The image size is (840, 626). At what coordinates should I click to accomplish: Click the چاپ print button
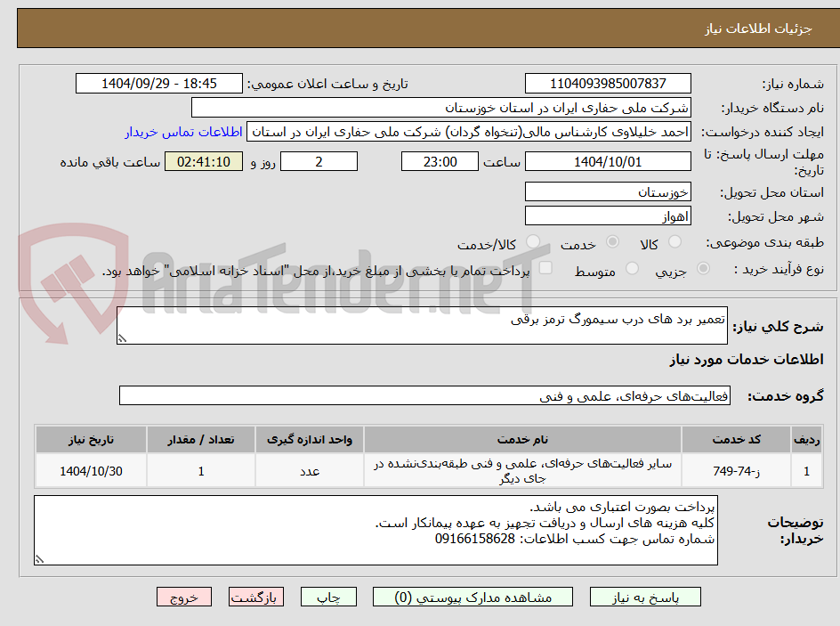pyautogui.click(x=329, y=597)
